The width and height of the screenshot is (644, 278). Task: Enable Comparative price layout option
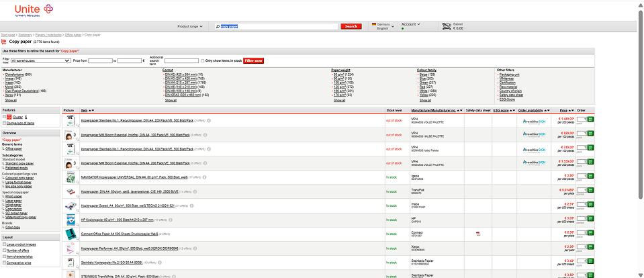pos(4,263)
